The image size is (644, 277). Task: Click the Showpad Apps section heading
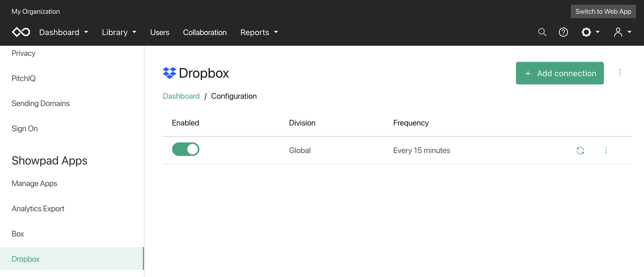[49, 161]
